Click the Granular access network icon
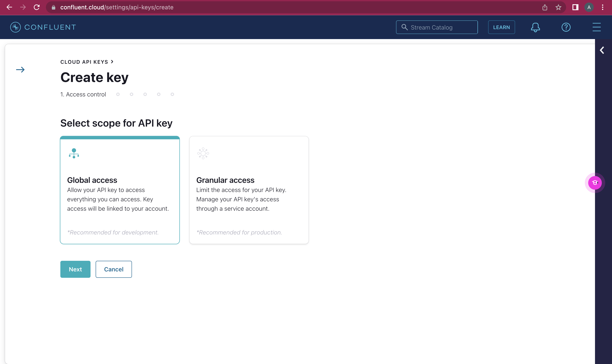The width and height of the screenshot is (612, 364). pyautogui.click(x=203, y=153)
